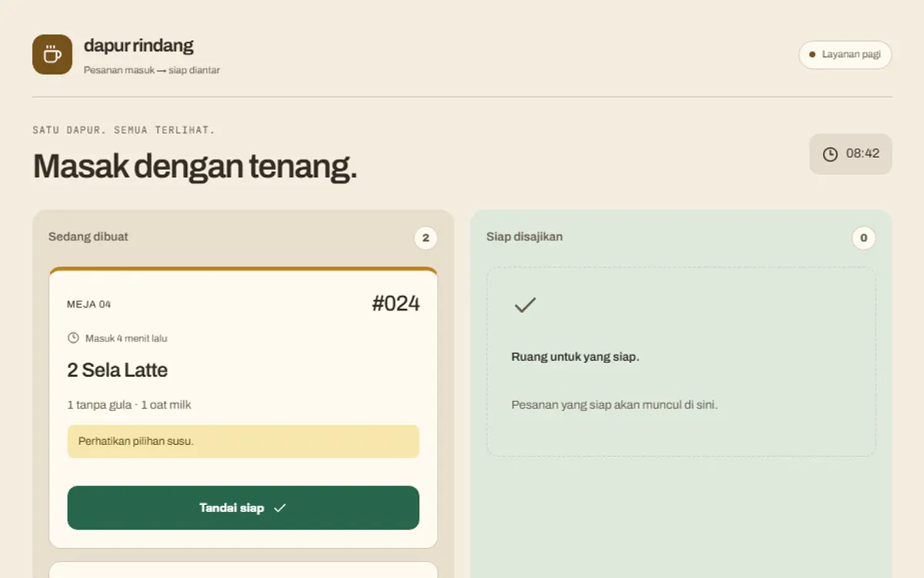Mark order #024 ready with Tandai siap
This screenshot has height=578, width=924.
pos(243,508)
